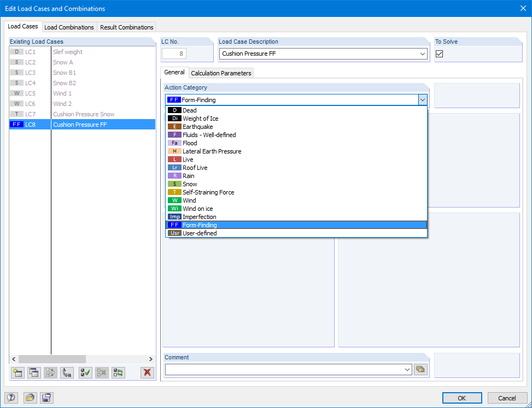Image resolution: width=532 pixels, height=408 pixels.
Task: Choose User-defined action category
Action: coord(296,233)
